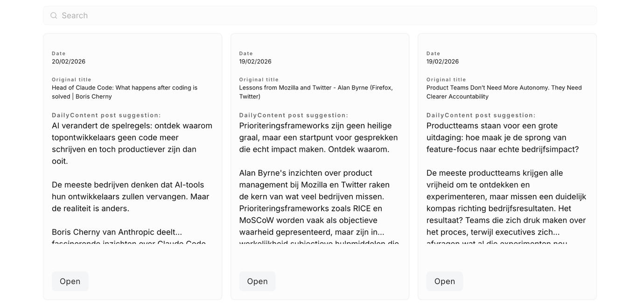Select the "Head of Claude Code" original title
This screenshot has width=644, height=306.
pyautogui.click(x=124, y=92)
